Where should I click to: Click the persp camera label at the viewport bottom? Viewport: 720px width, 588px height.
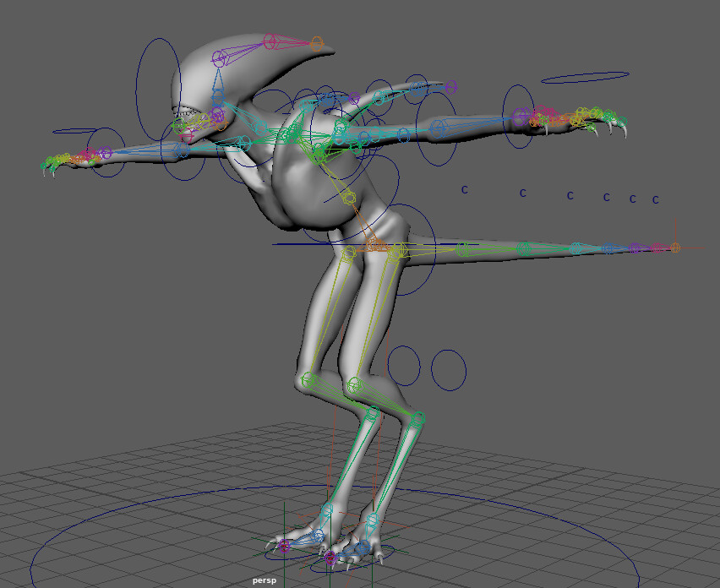265,580
